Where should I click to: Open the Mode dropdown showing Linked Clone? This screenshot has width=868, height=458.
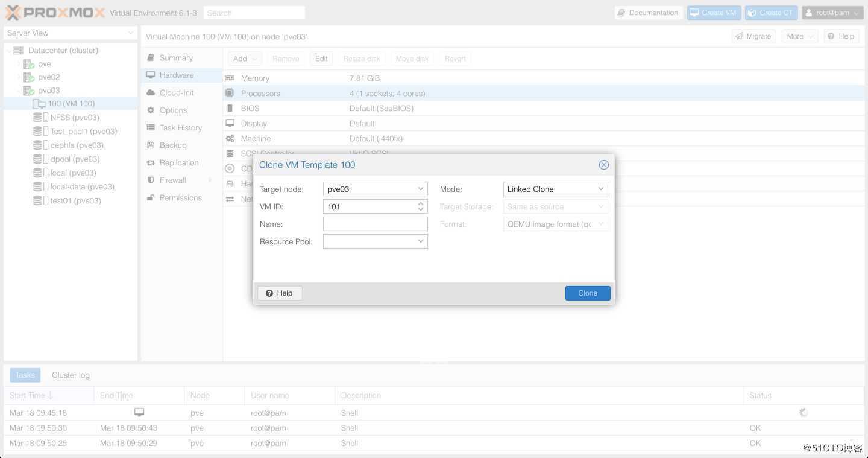(x=601, y=189)
